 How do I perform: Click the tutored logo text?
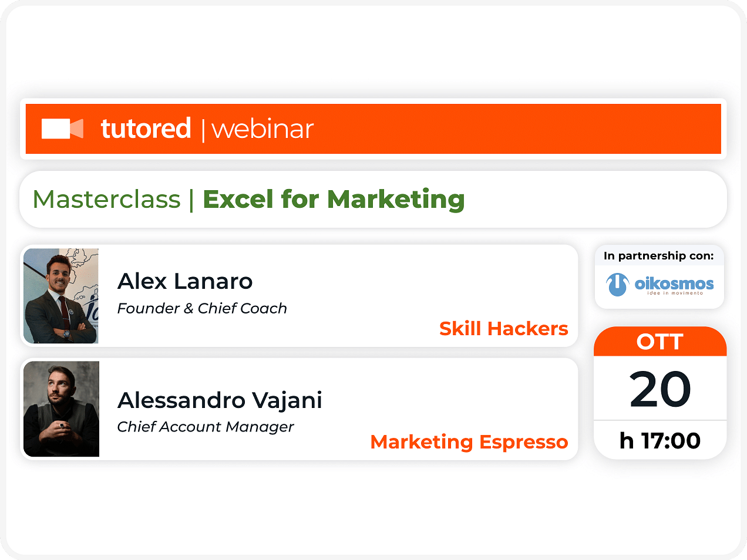[x=146, y=128]
